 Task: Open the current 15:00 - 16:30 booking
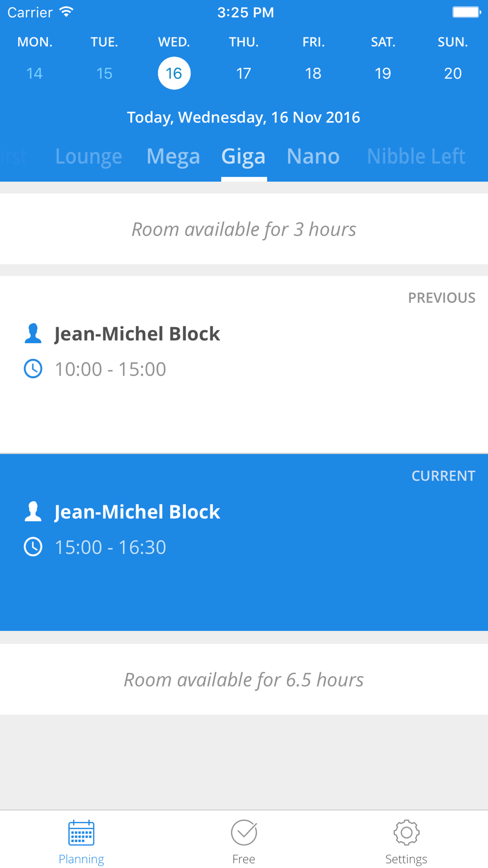(x=244, y=542)
